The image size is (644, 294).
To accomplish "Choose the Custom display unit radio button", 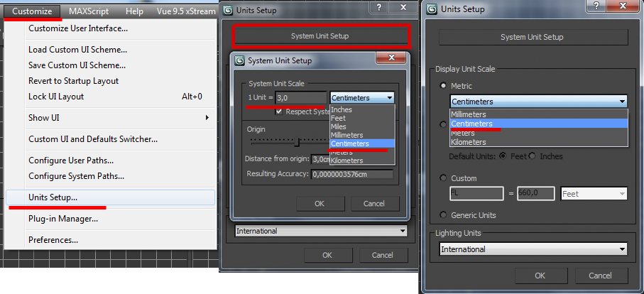I will pos(443,178).
